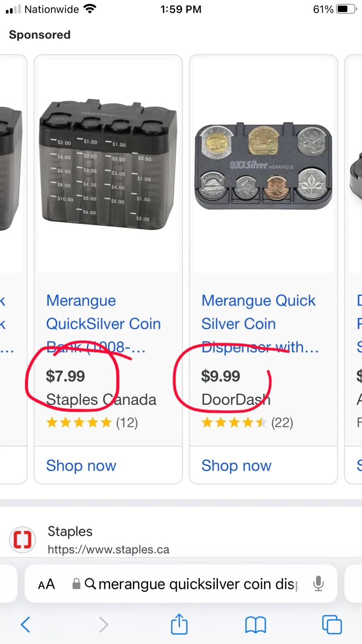
Task: Open the tab switcher icon
Action: pos(332,624)
